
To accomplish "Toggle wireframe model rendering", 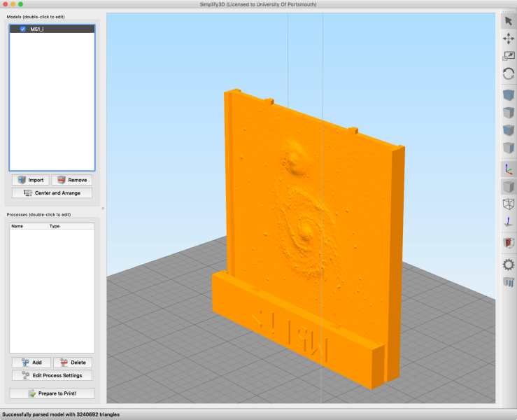I will point(508,204).
